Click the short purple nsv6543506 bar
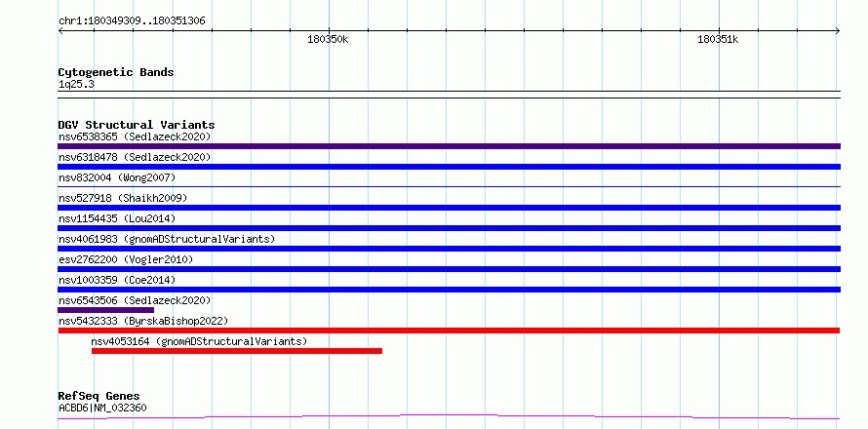The width and height of the screenshot is (868, 429). pos(105,310)
